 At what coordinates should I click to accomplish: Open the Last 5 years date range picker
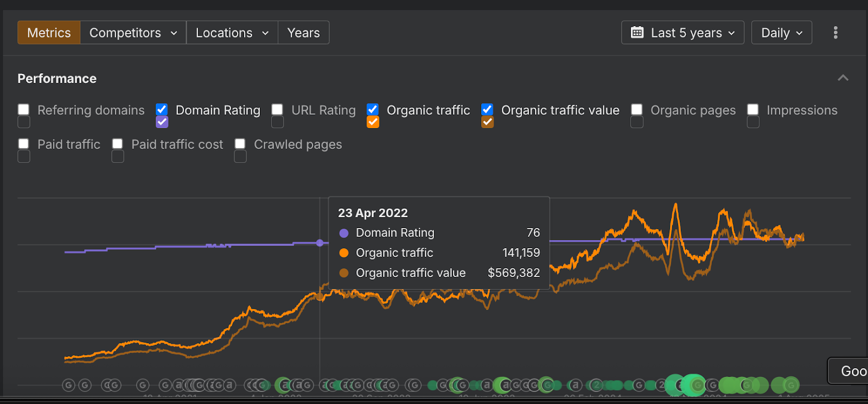click(682, 33)
